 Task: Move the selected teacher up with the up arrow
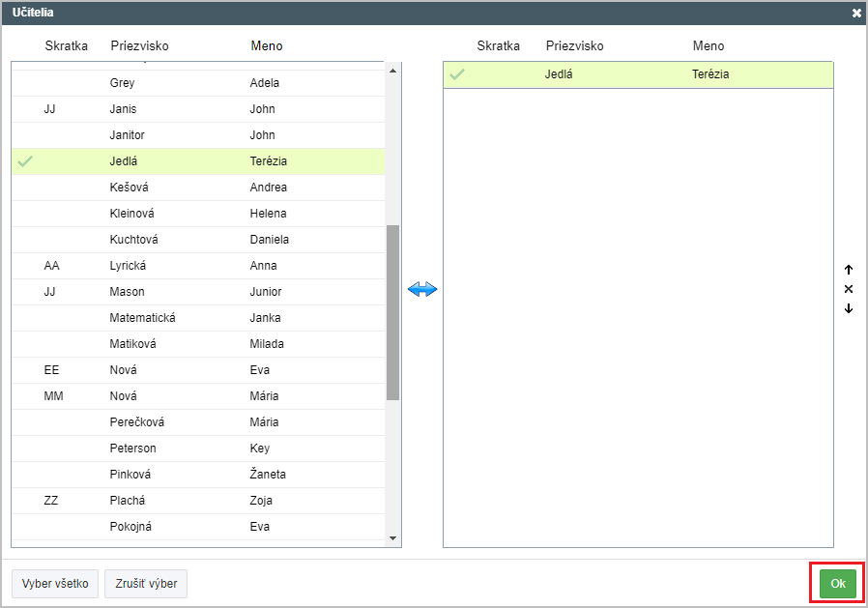click(x=849, y=270)
